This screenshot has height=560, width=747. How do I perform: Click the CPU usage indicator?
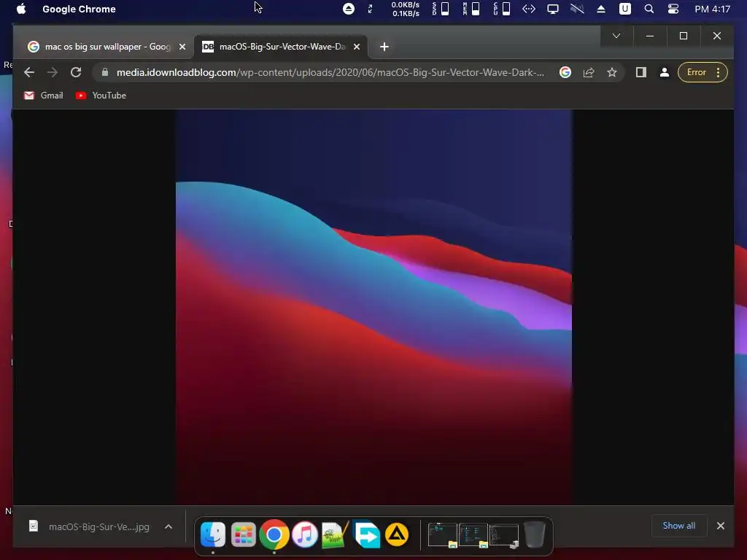(502, 9)
